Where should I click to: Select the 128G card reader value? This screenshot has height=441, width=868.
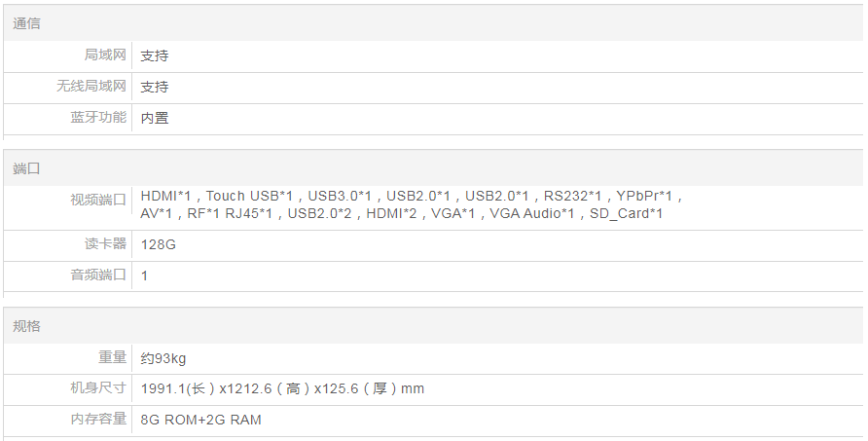tap(159, 244)
